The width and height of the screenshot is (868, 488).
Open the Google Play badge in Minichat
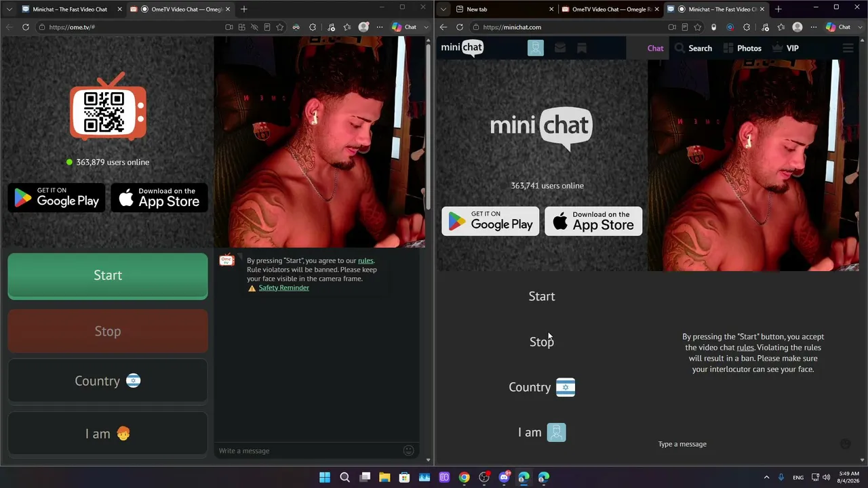490,222
